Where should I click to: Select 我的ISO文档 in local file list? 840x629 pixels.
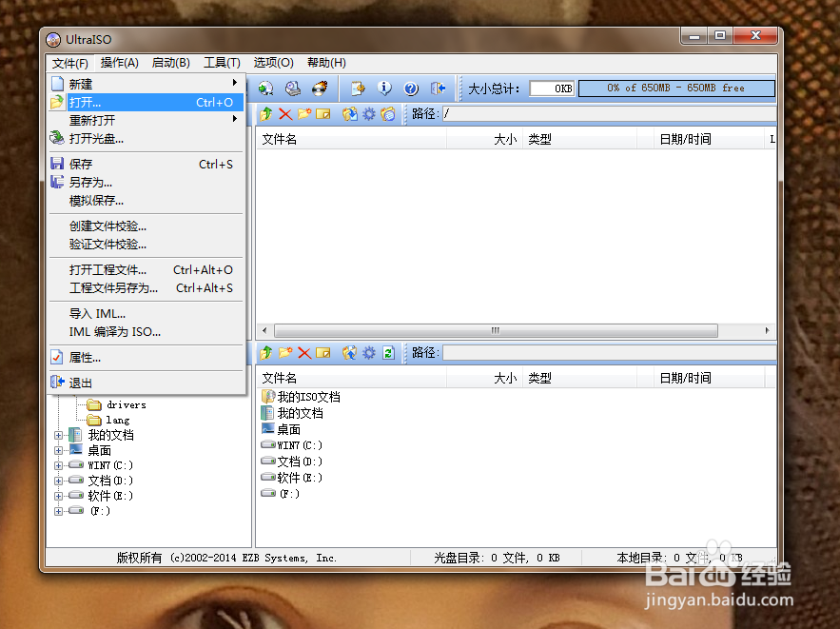coord(301,397)
